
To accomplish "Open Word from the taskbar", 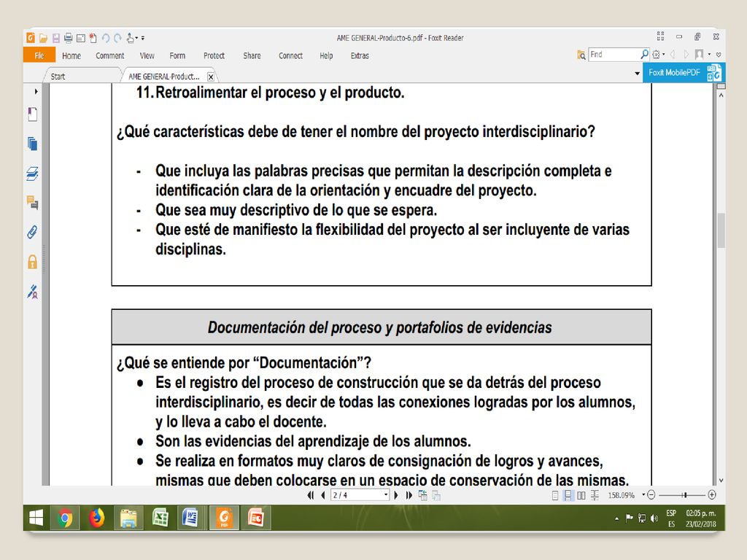I will click(x=190, y=518).
